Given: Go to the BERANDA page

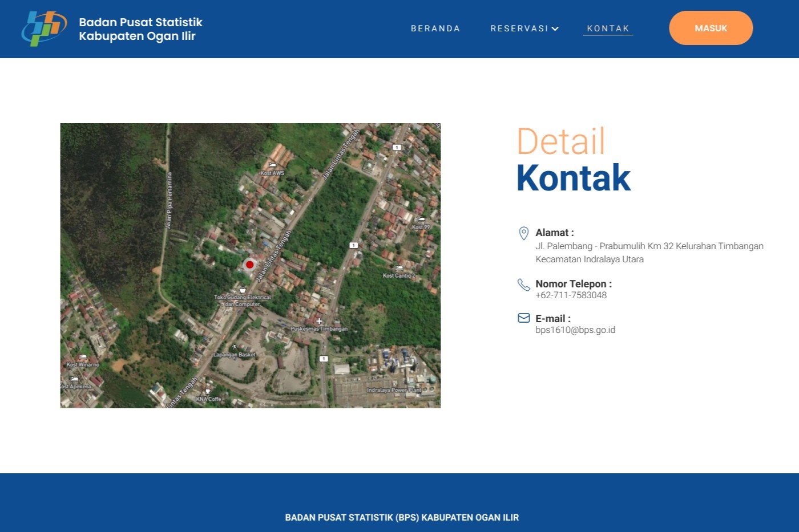Looking at the screenshot, I should tap(435, 29).
